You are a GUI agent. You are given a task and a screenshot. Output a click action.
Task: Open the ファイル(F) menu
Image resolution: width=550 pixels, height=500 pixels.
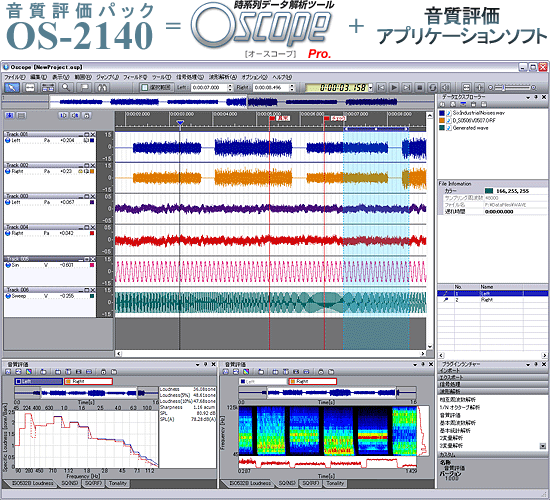(15, 77)
